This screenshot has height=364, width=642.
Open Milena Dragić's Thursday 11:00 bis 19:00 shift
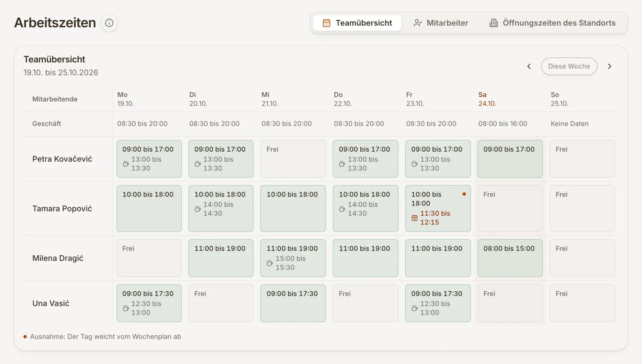[x=366, y=258]
